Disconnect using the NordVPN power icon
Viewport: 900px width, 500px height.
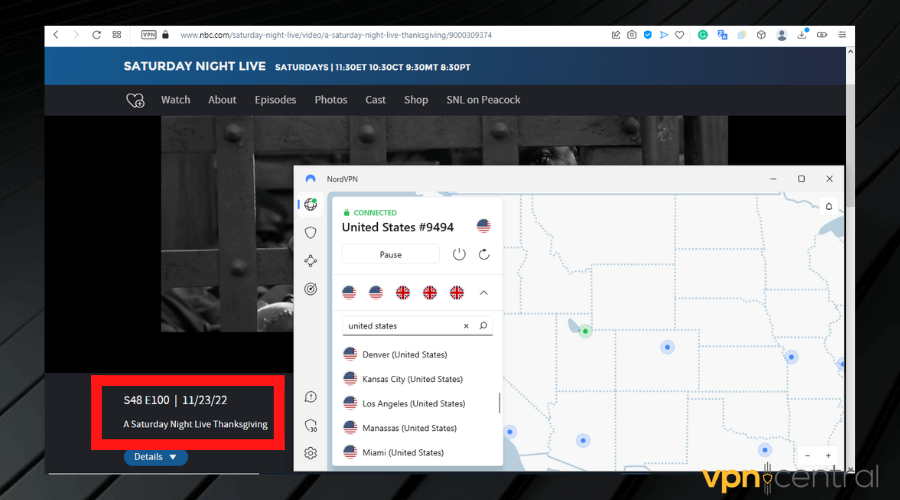459,254
